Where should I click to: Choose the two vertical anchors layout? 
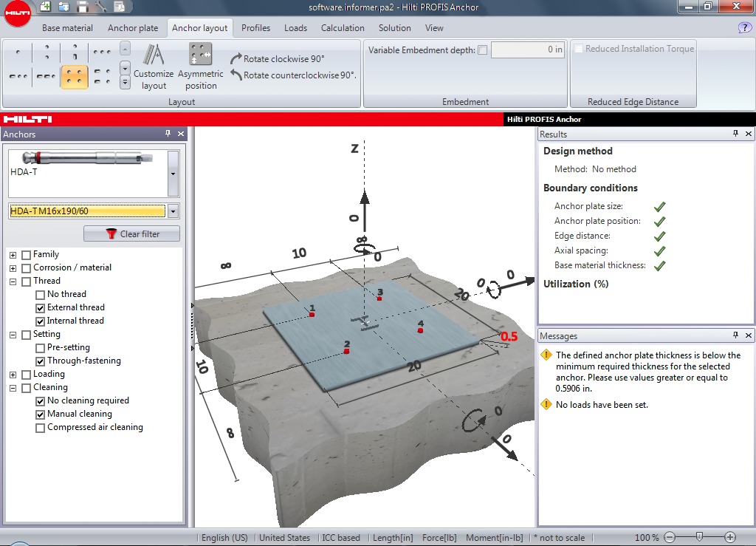pos(47,52)
